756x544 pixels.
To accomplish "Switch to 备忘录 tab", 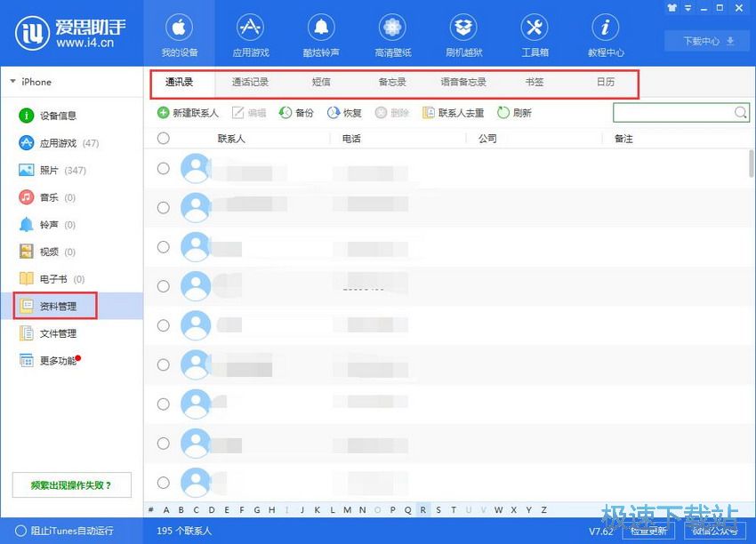I will 392,82.
